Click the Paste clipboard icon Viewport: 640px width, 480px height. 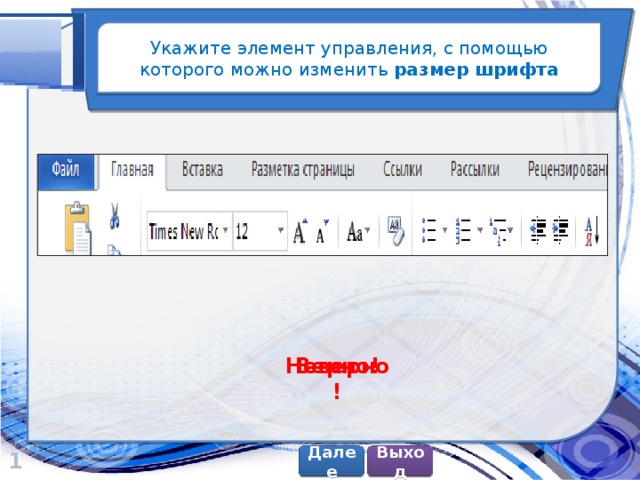coord(78,228)
